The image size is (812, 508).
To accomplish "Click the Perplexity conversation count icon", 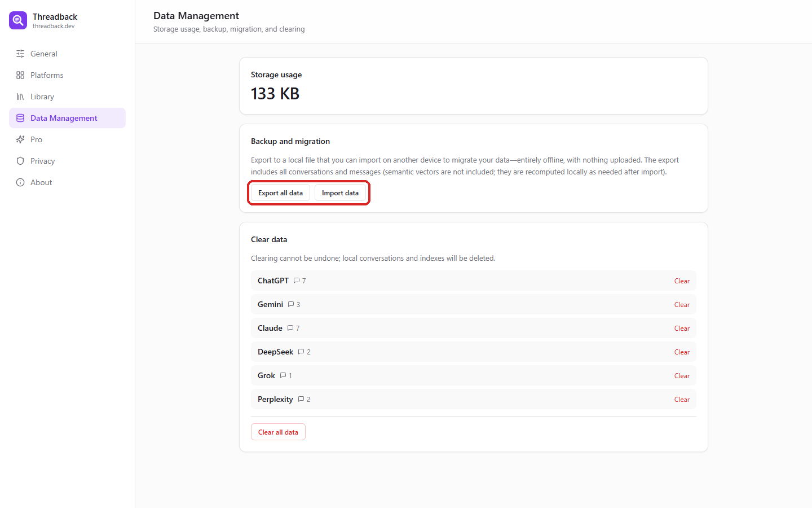I will pos(301,399).
